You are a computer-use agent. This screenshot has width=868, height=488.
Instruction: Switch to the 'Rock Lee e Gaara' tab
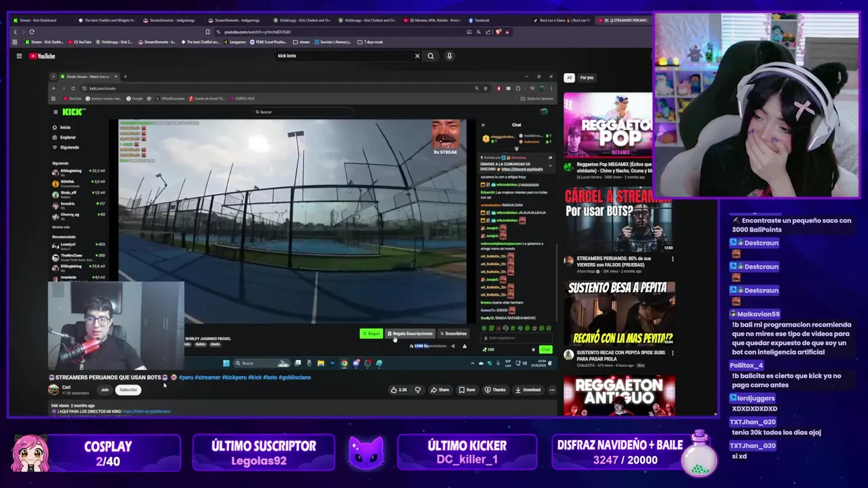tap(561, 20)
